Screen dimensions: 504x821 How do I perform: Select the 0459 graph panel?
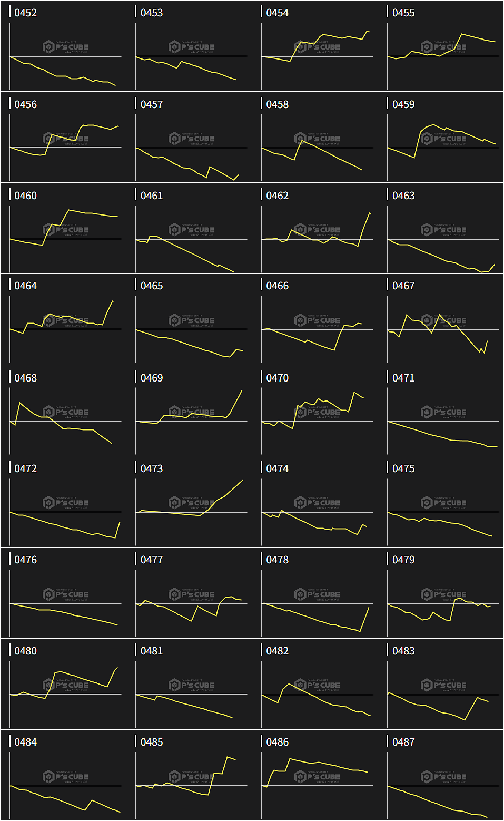coord(441,138)
